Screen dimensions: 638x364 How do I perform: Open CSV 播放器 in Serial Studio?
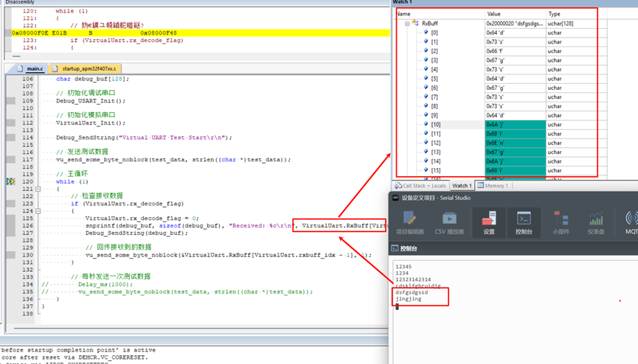click(449, 223)
